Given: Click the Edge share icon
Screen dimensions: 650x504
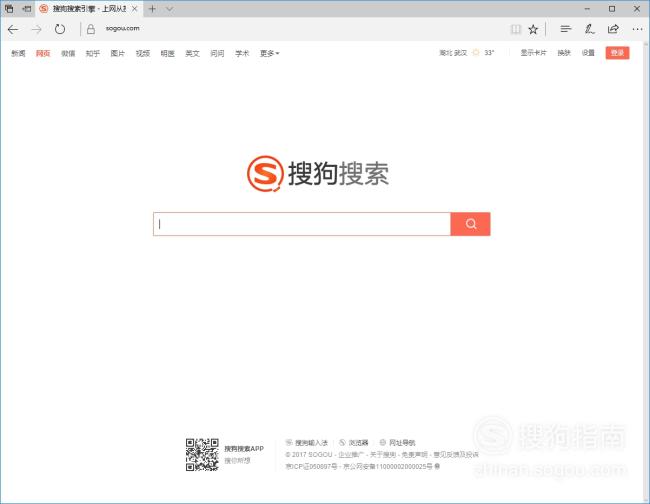Looking at the screenshot, I should coord(613,29).
